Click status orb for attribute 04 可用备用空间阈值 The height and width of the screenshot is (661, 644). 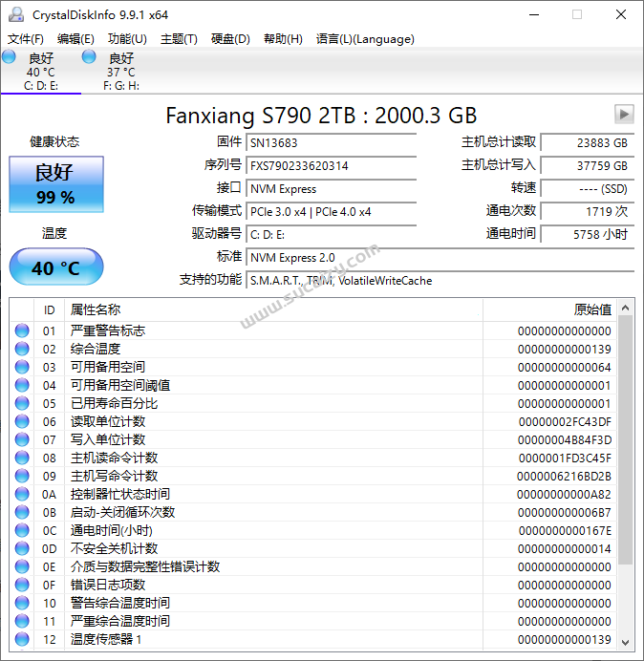[x=22, y=385]
